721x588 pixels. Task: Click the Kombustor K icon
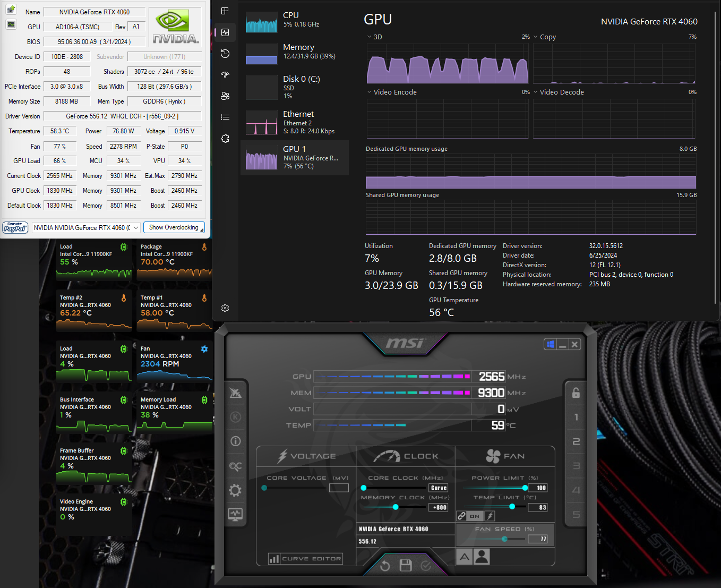pyautogui.click(x=235, y=417)
